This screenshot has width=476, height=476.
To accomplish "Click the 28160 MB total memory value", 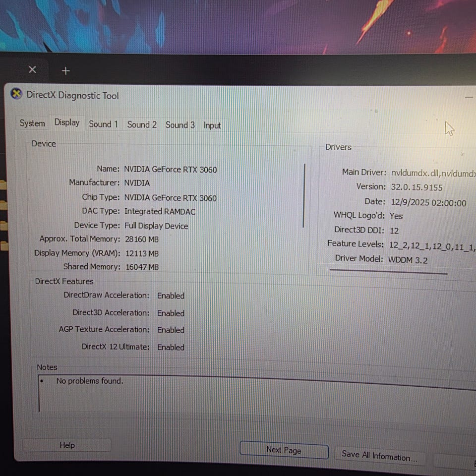I will tap(142, 239).
